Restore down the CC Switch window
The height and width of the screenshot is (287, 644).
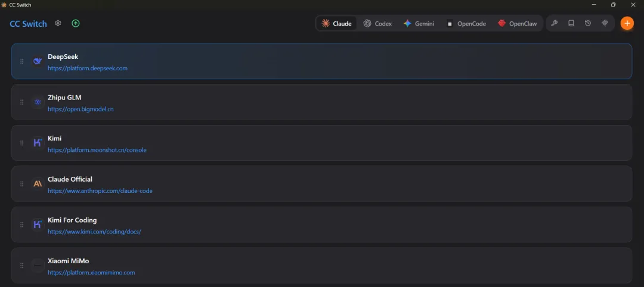click(x=613, y=5)
